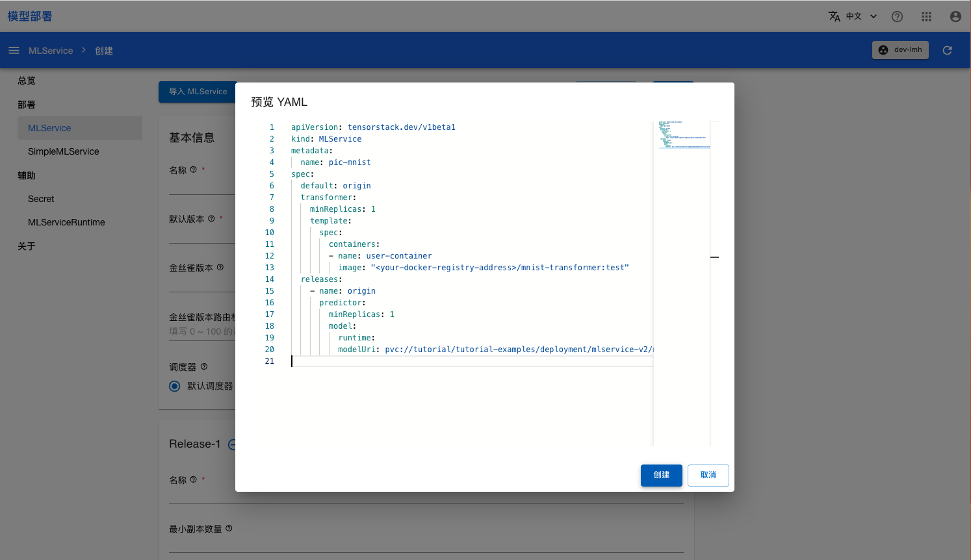The image size is (971, 560).
Task: Click the 取消 button in dialog
Action: pos(708,476)
